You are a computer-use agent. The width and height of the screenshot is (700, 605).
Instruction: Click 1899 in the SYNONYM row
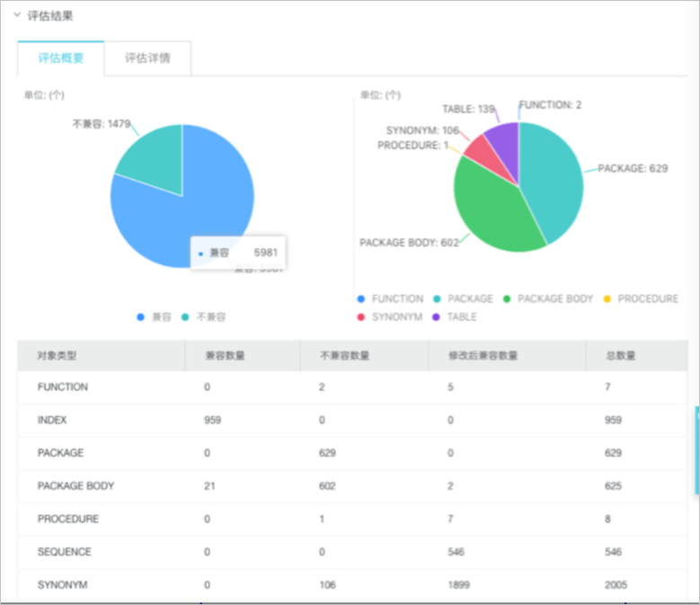point(459,585)
